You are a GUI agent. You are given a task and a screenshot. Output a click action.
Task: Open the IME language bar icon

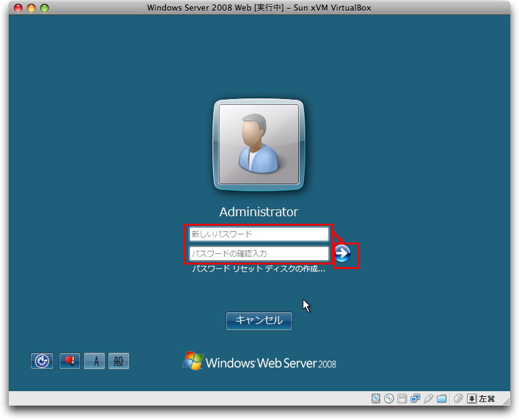[x=70, y=361]
